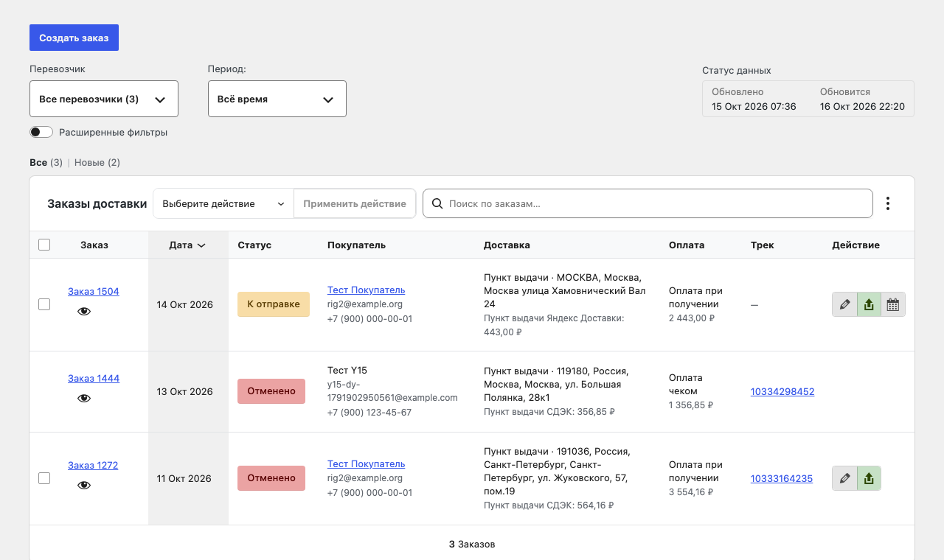
Task: Open the three-dot options menu
Action: (x=888, y=203)
